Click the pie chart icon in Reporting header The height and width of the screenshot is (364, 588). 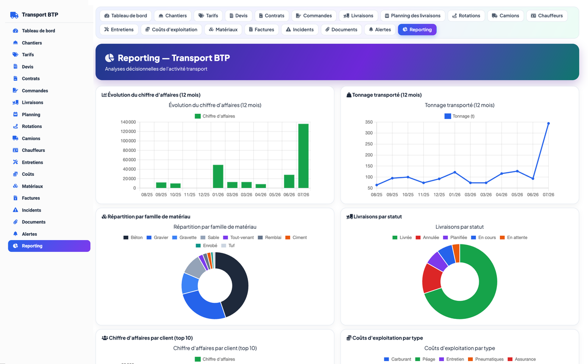109,58
